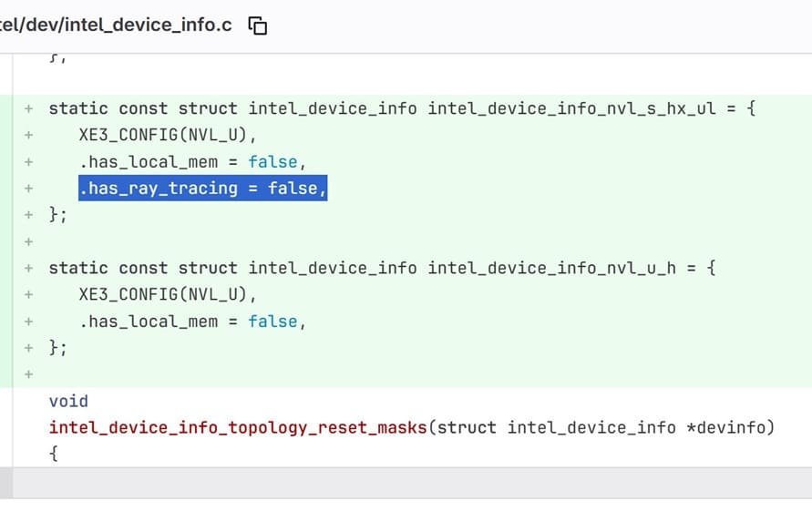
Task: Click the plus marker beside the nvl_u_h declaration
Action: pyautogui.click(x=29, y=268)
